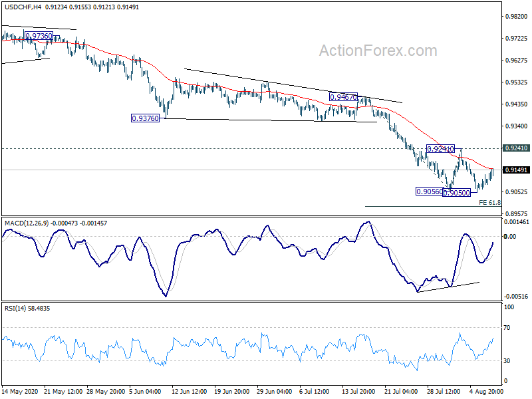Click the 19 Jun 20:00 date label

point(232,392)
